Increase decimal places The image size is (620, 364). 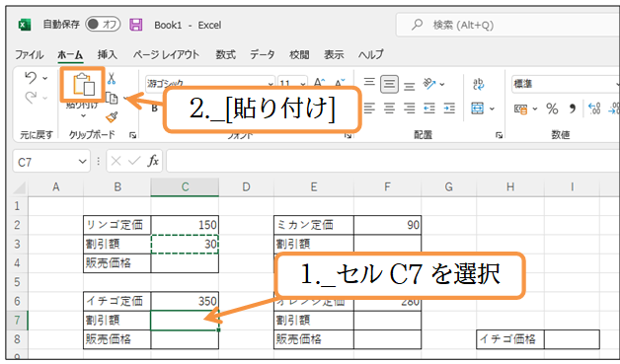coord(594,109)
